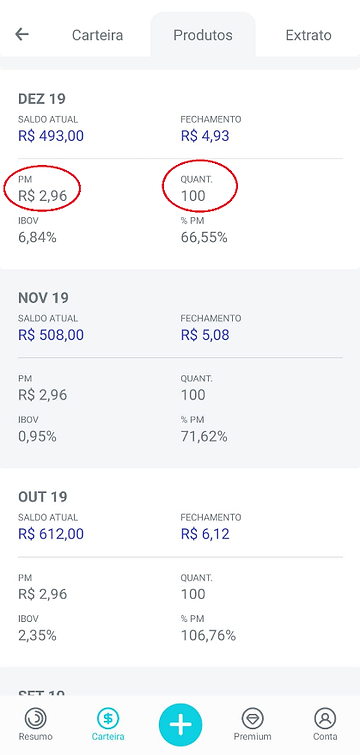Select the NOV 19 month card heading
Viewport: 360px width, 755px height.
(x=43, y=298)
